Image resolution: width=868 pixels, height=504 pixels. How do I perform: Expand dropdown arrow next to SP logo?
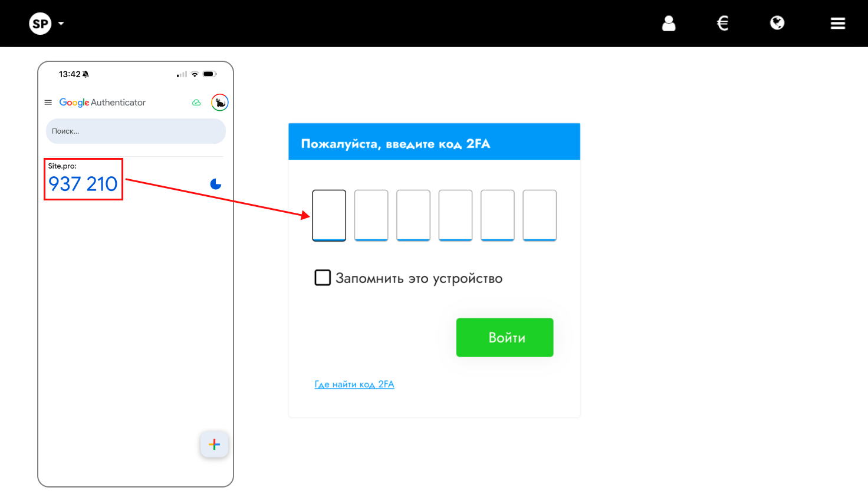61,24
